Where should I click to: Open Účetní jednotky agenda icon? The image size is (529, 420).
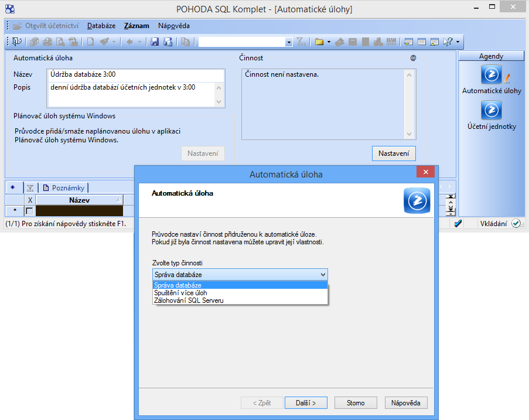(x=491, y=110)
